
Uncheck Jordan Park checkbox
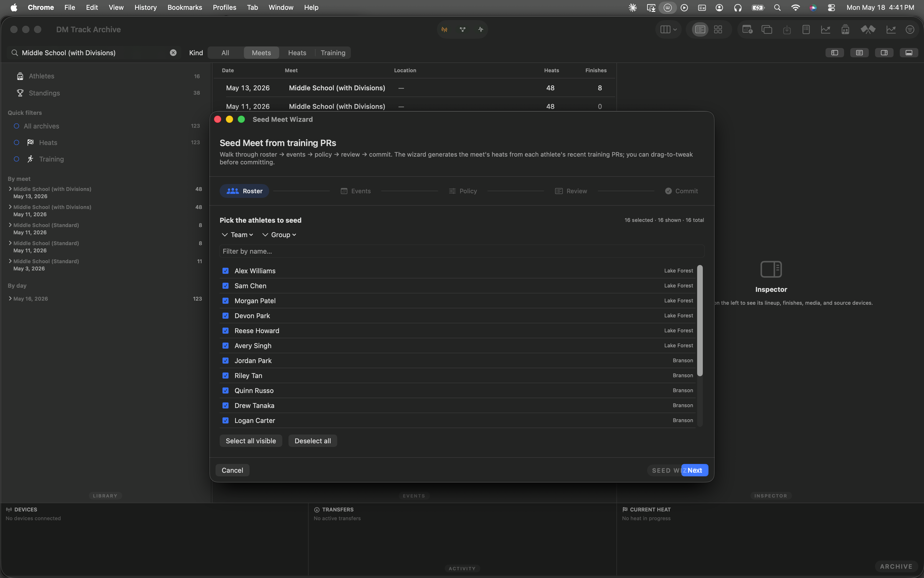(x=226, y=360)
